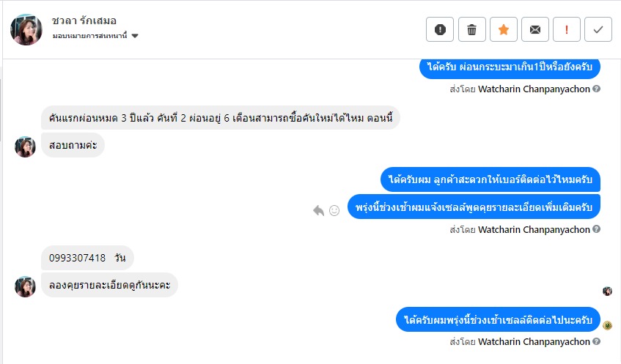Open the customer profile picture in header

point(26,29)
